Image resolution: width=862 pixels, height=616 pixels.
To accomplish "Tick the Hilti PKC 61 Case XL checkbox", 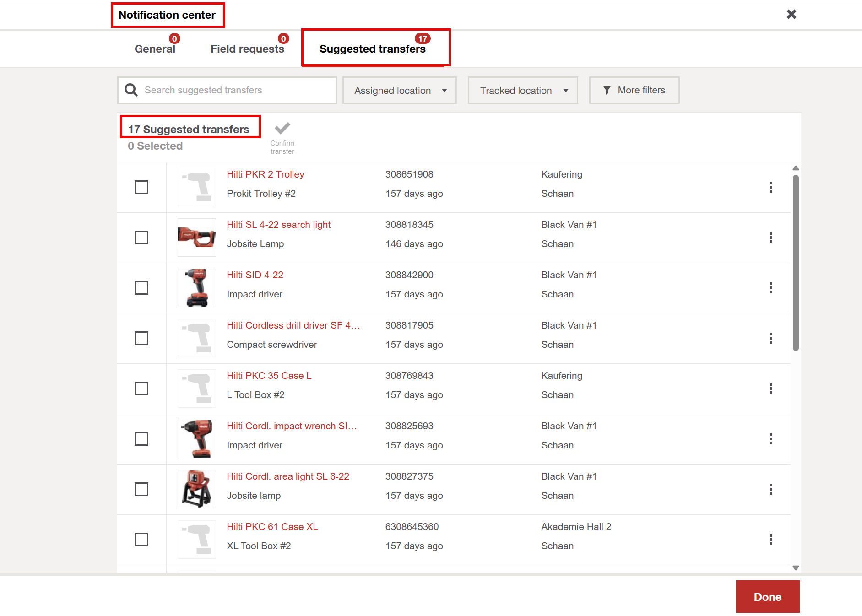I will coord(141,540).
